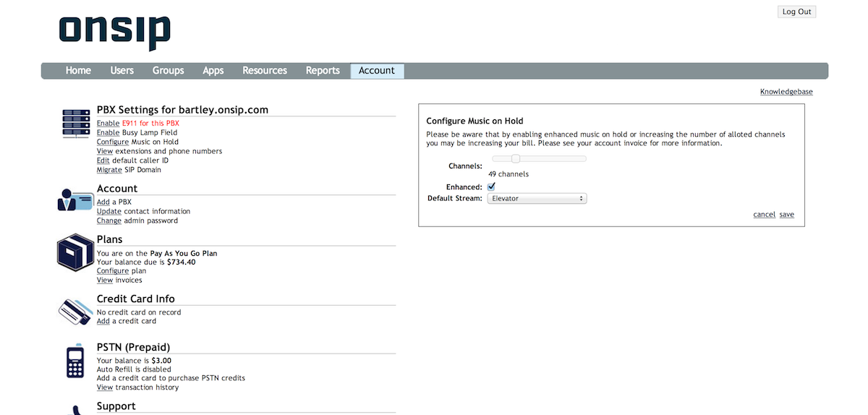Screen dimensions: 868x415
Task: Click the Configure Music on Hold heading
Action: tap(475, 121)
